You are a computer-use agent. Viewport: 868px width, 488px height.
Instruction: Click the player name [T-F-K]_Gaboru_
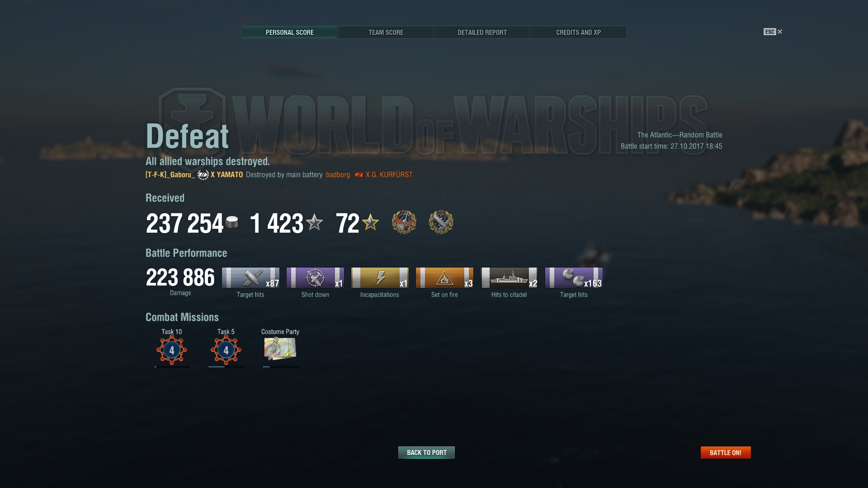click(x=170, y=175)
